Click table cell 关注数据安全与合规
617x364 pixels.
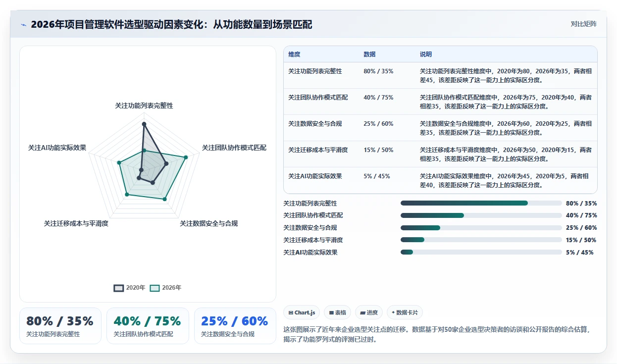coord(315,124)
